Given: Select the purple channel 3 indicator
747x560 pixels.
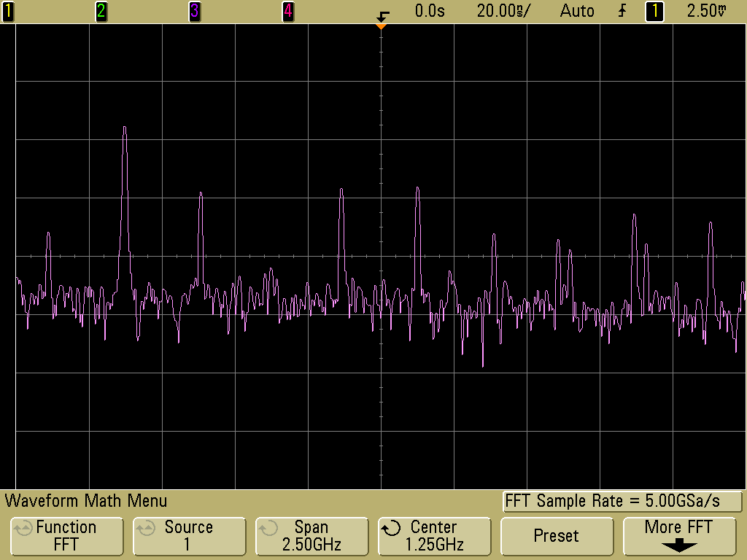Looking at the screenshot, I should tap(194, 11).
